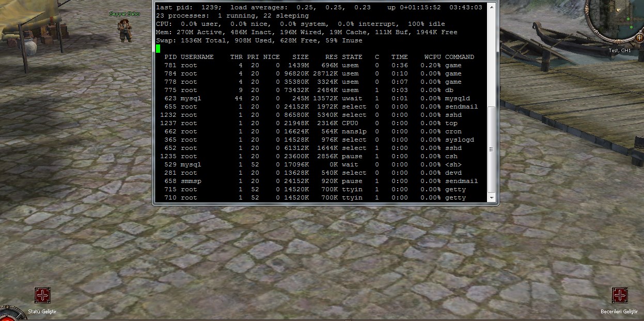Click the terminal scrollbar down arrow
The image size is (644, 321).
click(x=491, y=197)
